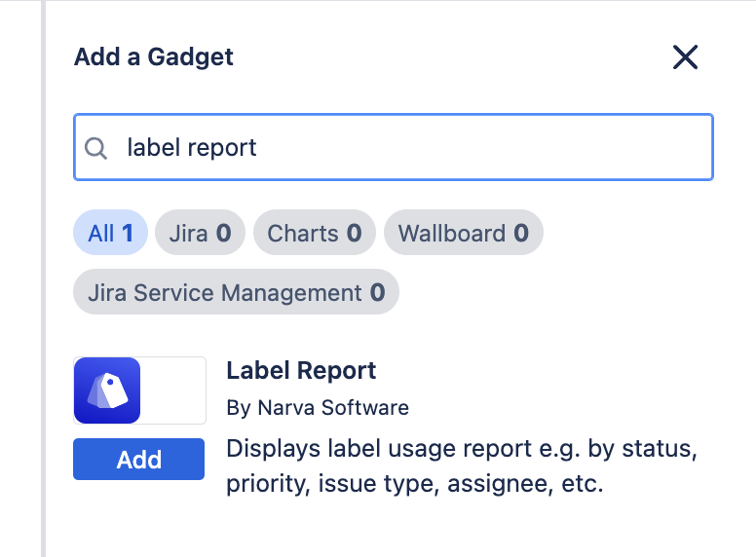Click the By Narva Software vendor text

tap(318, 407)
